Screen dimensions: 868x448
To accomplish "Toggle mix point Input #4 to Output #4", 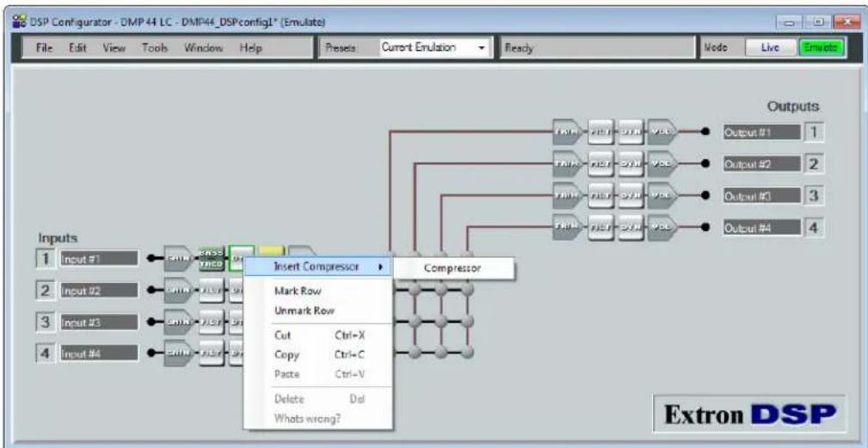I will tap(468, 353).
